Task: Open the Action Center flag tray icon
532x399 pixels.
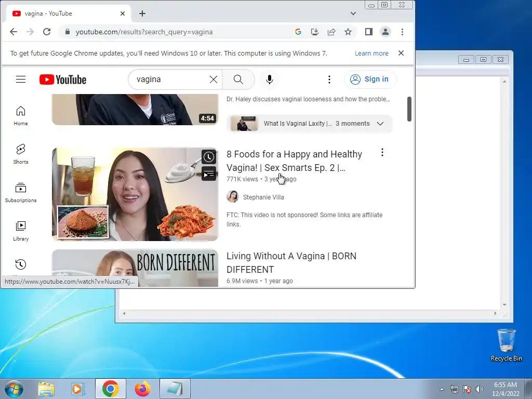Action: pos(467,389)
